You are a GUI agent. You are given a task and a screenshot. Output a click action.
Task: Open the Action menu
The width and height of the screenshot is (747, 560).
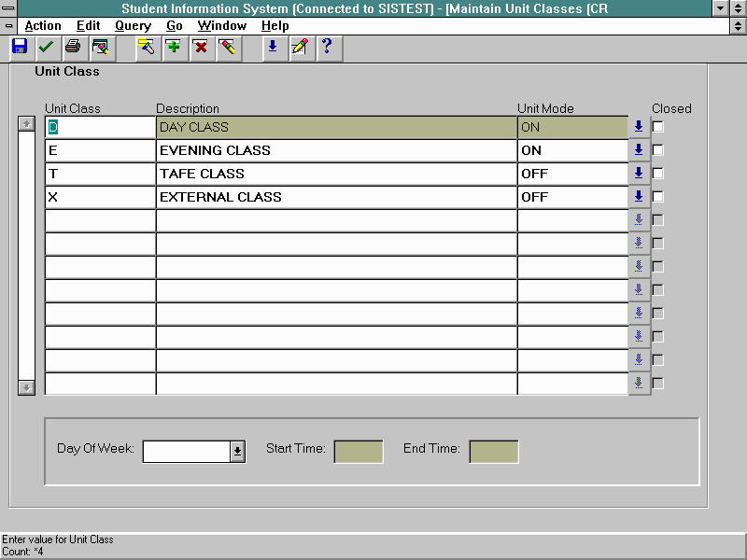[43, 26]
